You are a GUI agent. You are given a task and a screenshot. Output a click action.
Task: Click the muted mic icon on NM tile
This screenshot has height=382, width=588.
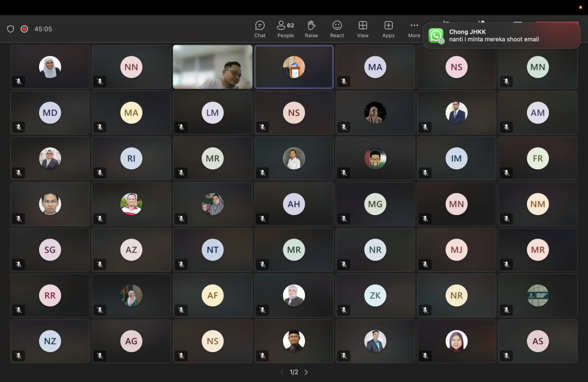click(x=506, y=219)
